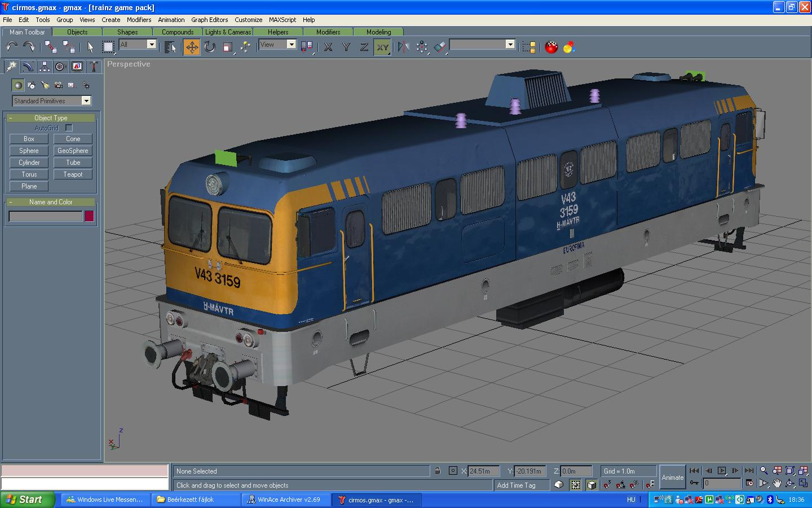Toggle the XY plane restriction button
The image size is (812, 508).
tap(382, 47)
